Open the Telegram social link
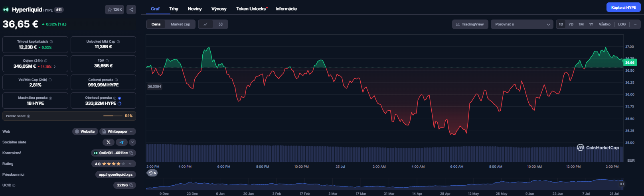Screen dimensions: 644x196 tap(121, 142)
